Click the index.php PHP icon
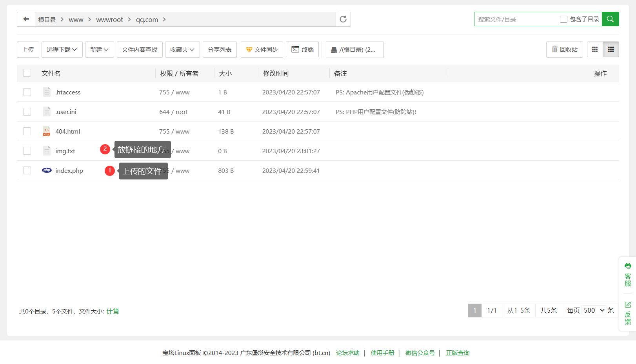The height and width of the screenshot is (364, 636). [47, 170]
